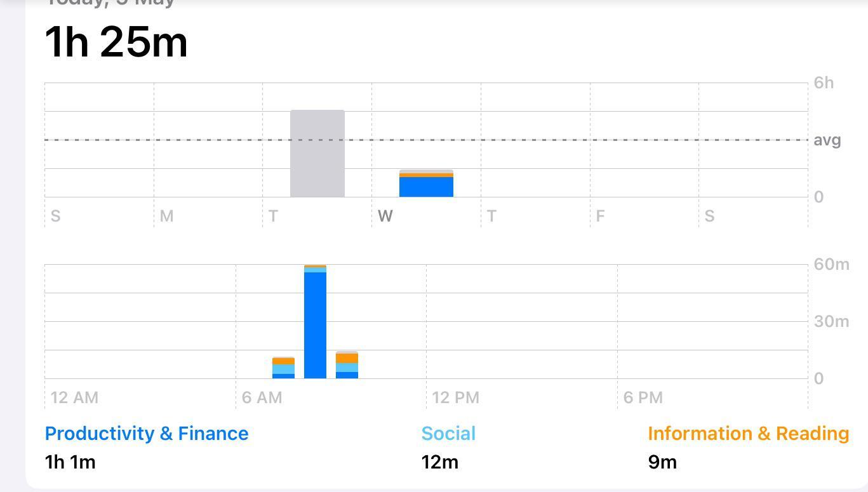Click the 6 AM time axis label
The image size is (868, 492).
[x=262, y=397]
